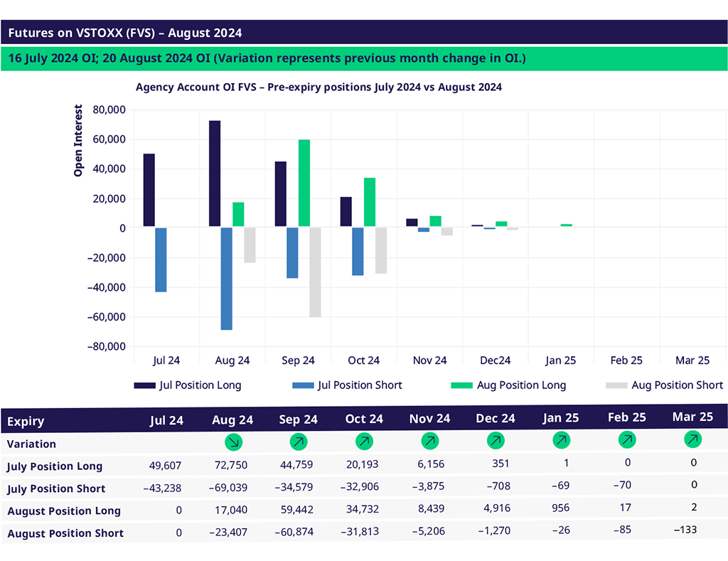
Task: Click the Dec 24 variation arrow icon
Action: coord(495,441)
